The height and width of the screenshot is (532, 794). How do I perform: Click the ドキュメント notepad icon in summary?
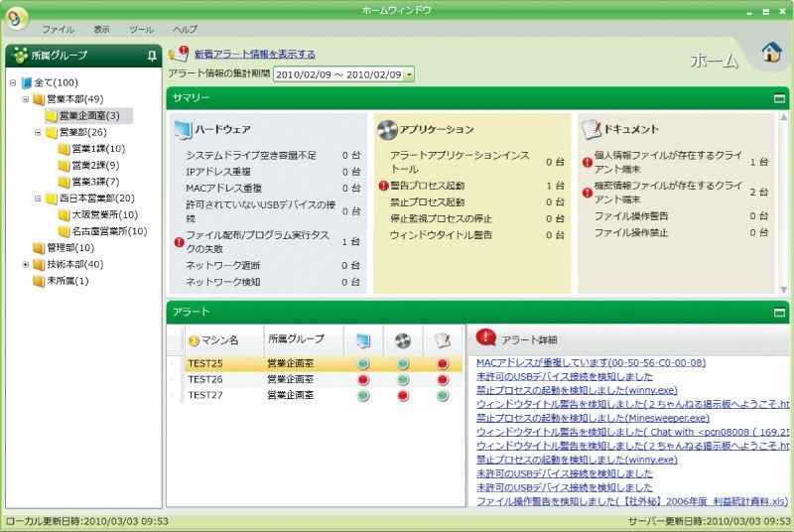(x=591, y=130)
